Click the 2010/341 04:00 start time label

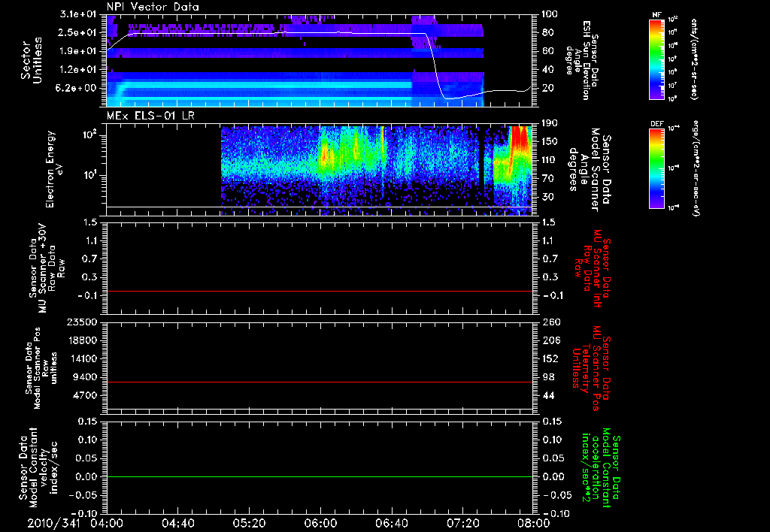click(77, 522)
